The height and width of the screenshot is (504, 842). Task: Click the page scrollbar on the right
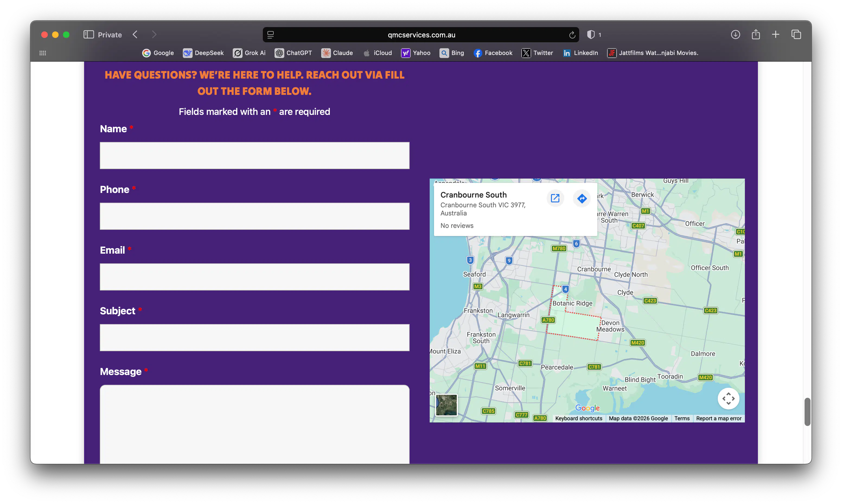[808, 412]
